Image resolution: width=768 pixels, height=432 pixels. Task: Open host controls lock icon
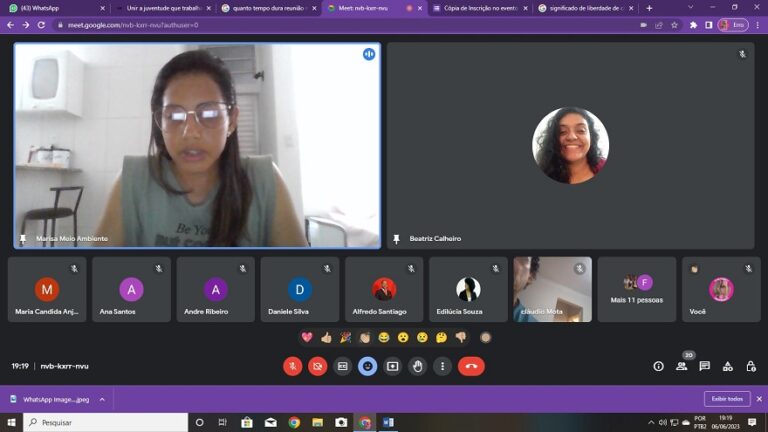tap(751, 366)
